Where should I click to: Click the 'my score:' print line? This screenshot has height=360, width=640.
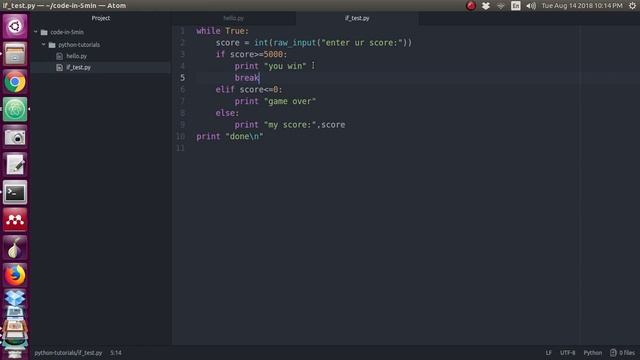pyautogui.click(x=290, y=124)
